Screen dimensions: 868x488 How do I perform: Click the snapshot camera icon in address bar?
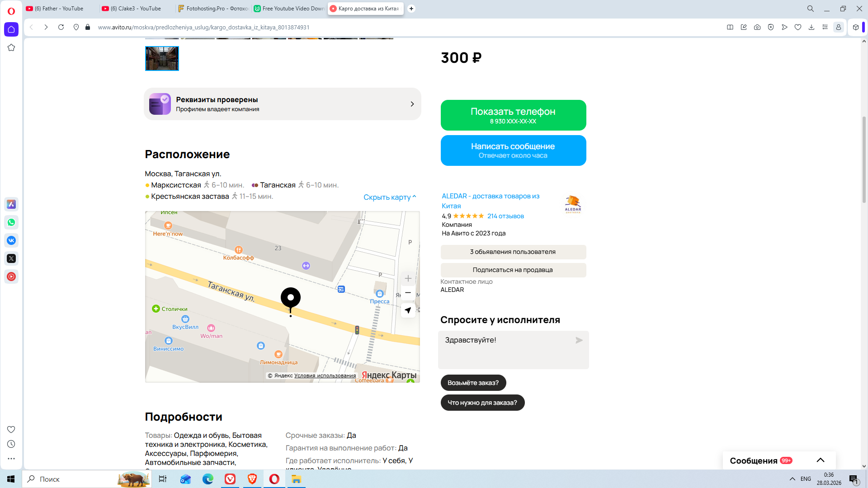pos(757,27)
